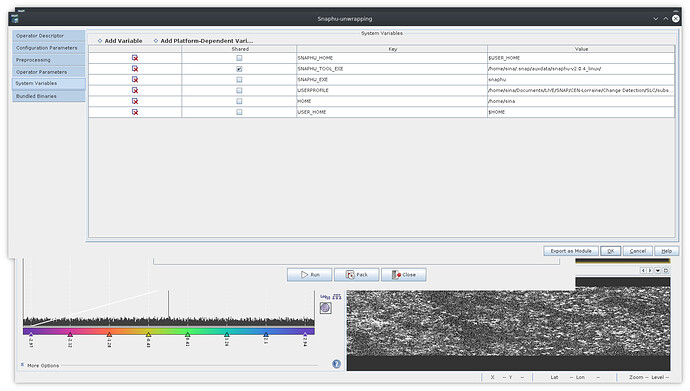The image size is (690, 391).
Task: Delete the SNAPHU_HOME variable row icon
Action: 135,58
